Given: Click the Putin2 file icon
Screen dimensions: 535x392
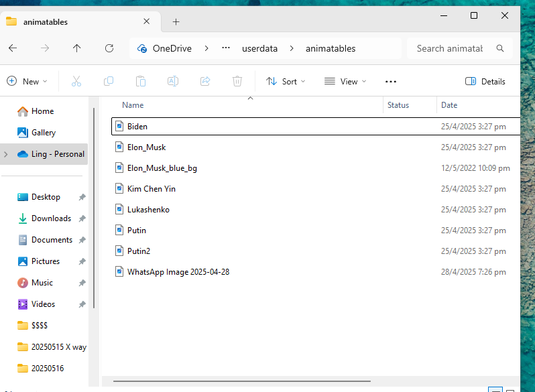Looking at the screenshot, I should click(x=119, y=251).
